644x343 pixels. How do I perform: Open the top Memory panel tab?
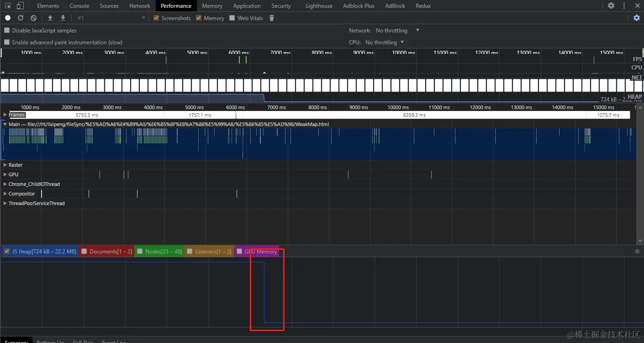tap(212, 6)
